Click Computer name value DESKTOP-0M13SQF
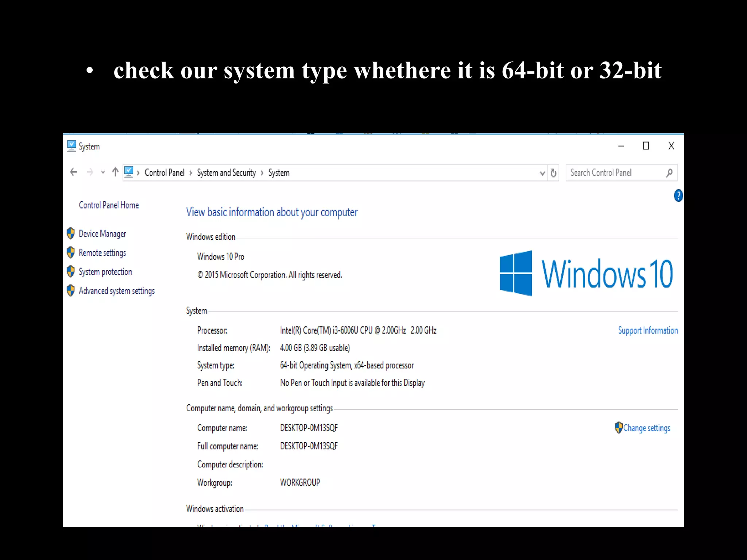The height and width of the screenshot is (560, 747). 309,428
